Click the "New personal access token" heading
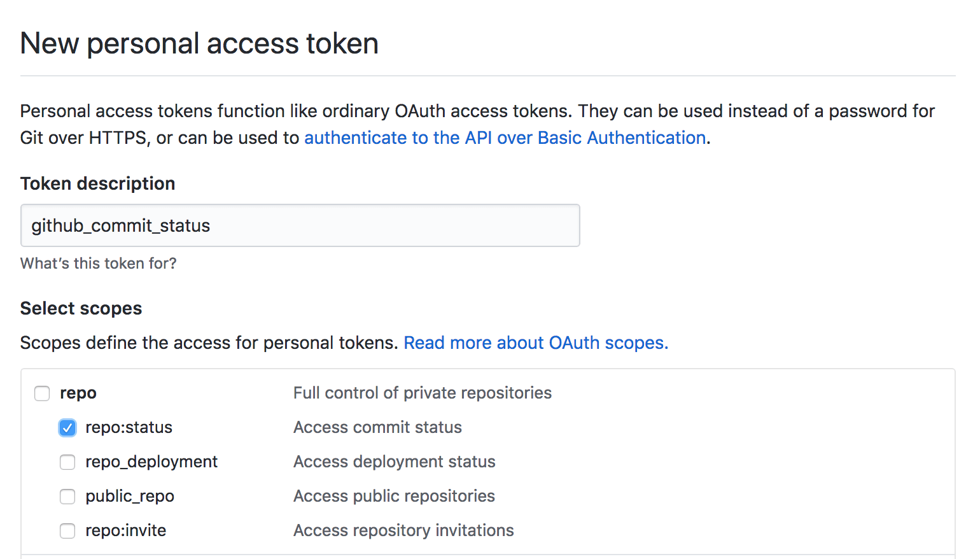This screenshot has width=980, height=559. pos(199,43)
